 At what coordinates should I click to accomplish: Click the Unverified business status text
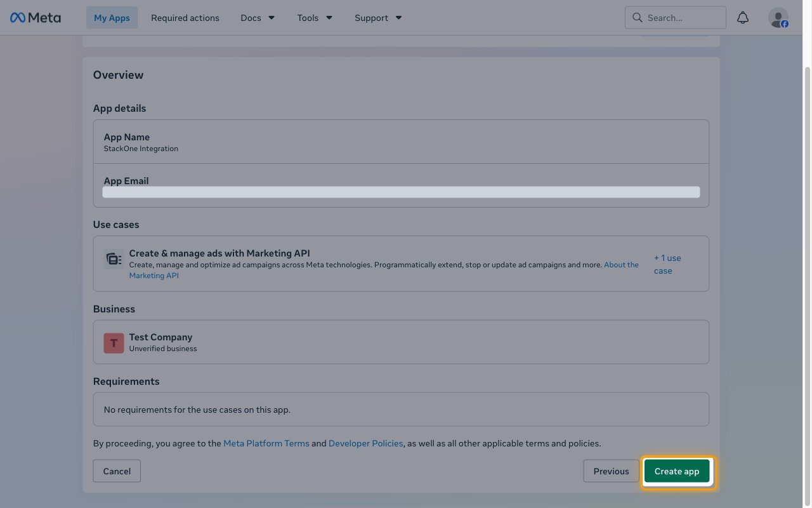click(x=163, y=349)
